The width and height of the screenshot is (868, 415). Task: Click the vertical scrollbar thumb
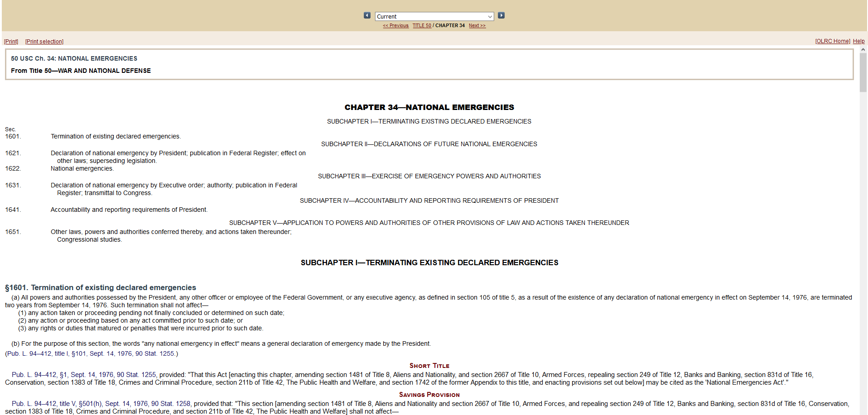(863, 72)
